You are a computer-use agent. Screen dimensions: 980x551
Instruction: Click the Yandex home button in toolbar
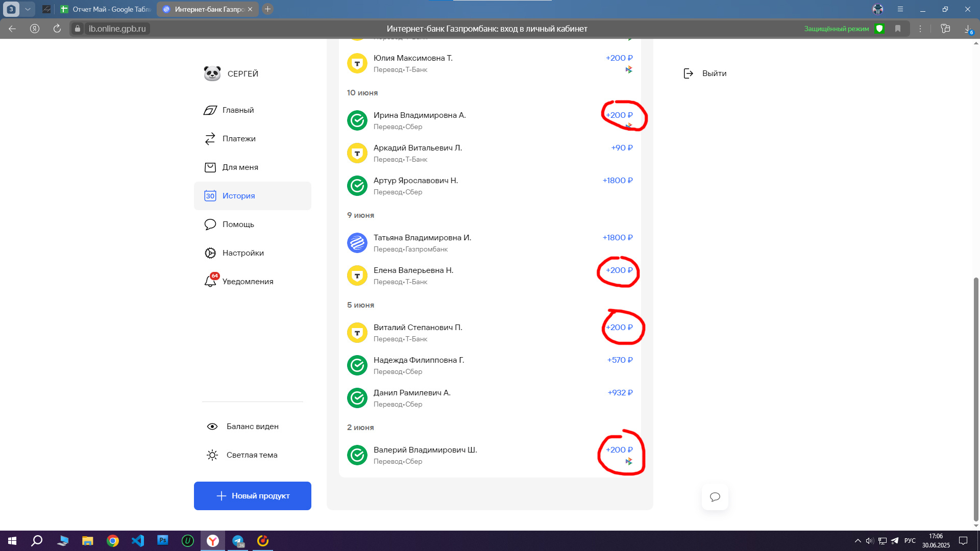point(35,29)
